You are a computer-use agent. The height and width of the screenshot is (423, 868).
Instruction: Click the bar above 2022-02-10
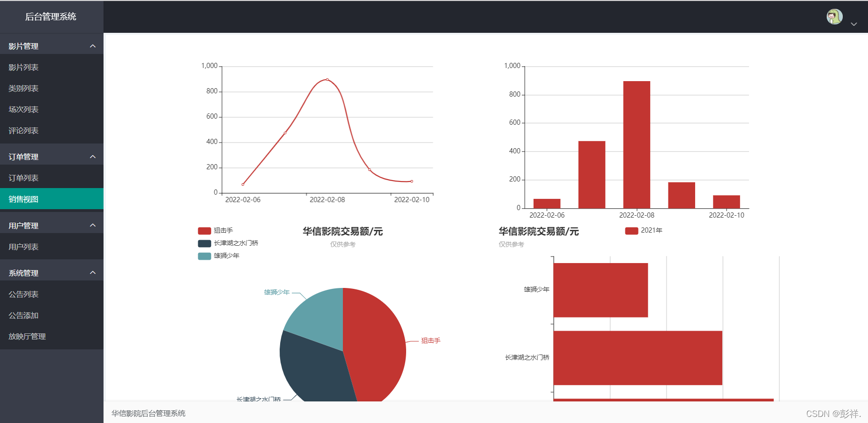point(727,202)
